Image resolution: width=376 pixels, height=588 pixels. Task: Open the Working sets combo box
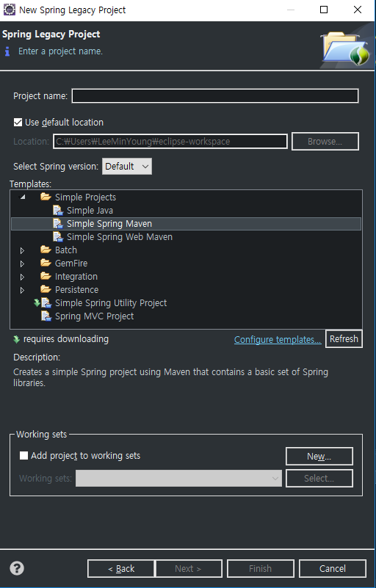click(x=178, y=478)
